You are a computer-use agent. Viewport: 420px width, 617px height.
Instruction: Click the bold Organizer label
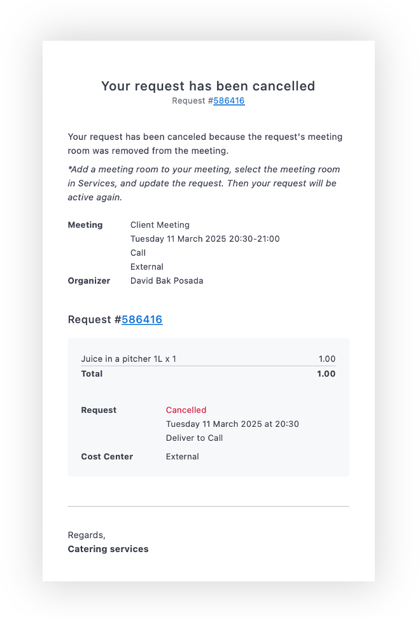click(x=89, y=281)
